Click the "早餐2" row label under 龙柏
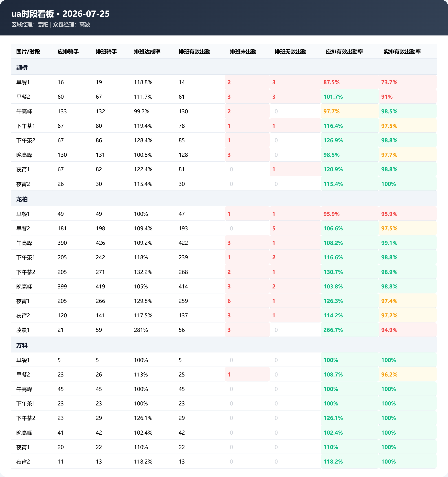This screenshot has height=477, width=448. pyautogui.click(x=23, y=229)
